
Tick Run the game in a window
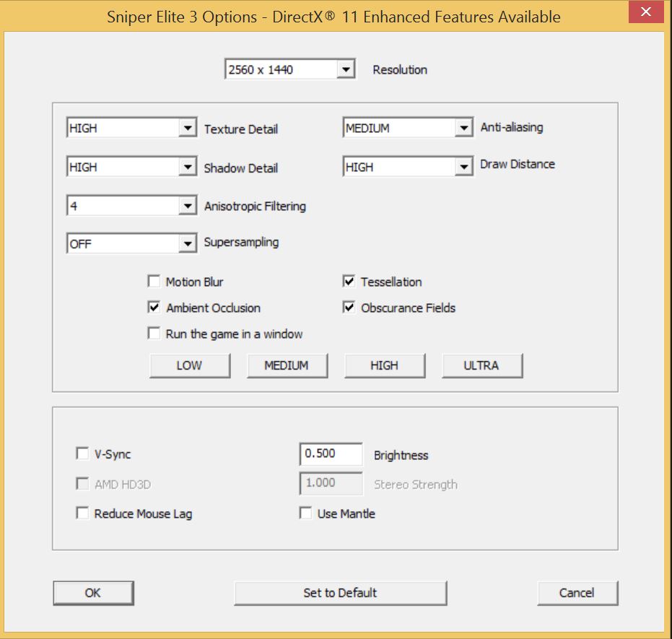[x=154, y=333]
